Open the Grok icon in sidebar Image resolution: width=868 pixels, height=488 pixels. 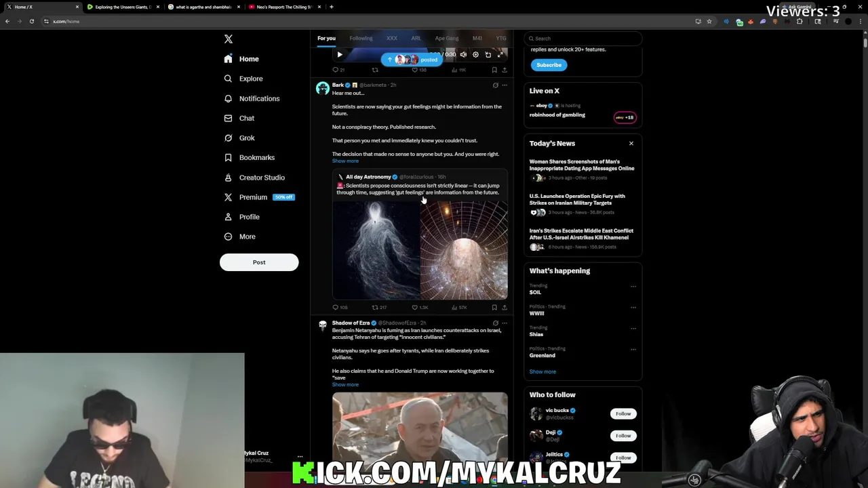click(x=229, y=138)
